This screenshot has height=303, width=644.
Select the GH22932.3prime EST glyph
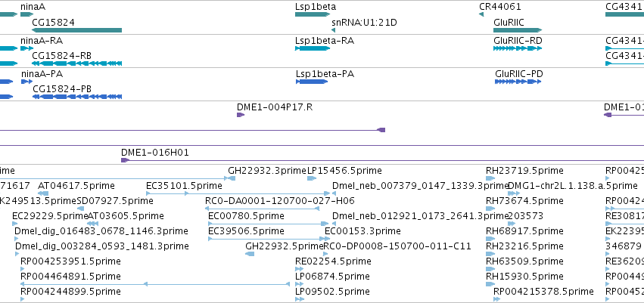232,178
